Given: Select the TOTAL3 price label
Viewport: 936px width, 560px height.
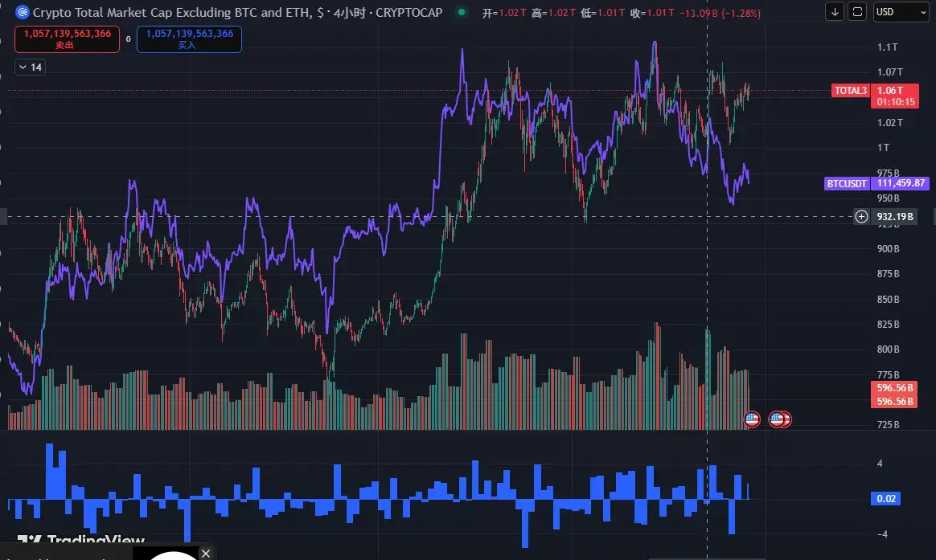Looking at the screenshot, I should [851, 91].
